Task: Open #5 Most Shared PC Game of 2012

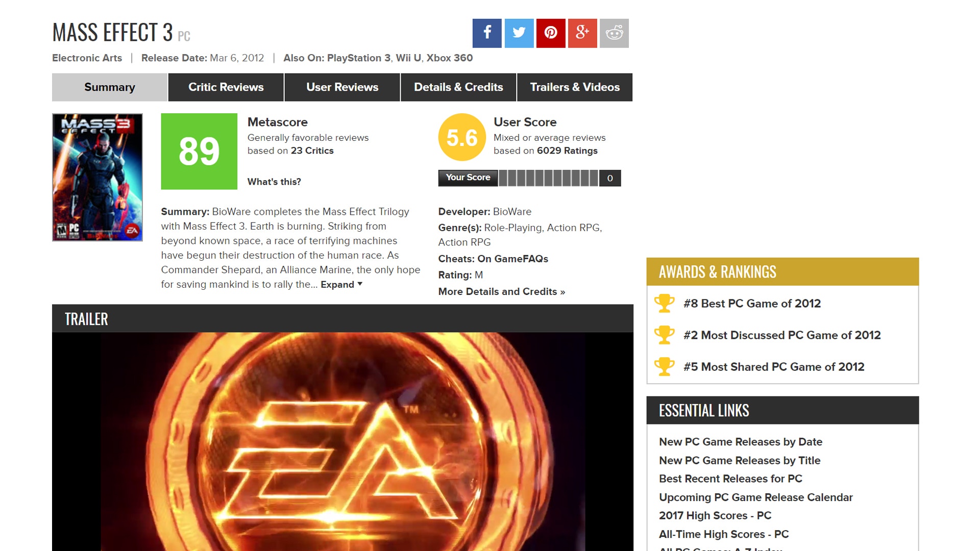Action: tap(774, 367)
